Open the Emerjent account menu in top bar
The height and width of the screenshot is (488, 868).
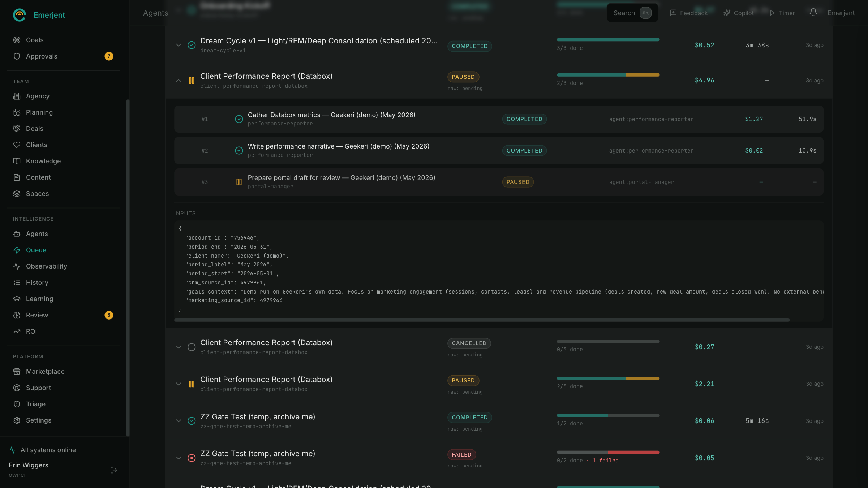[841, 13]
